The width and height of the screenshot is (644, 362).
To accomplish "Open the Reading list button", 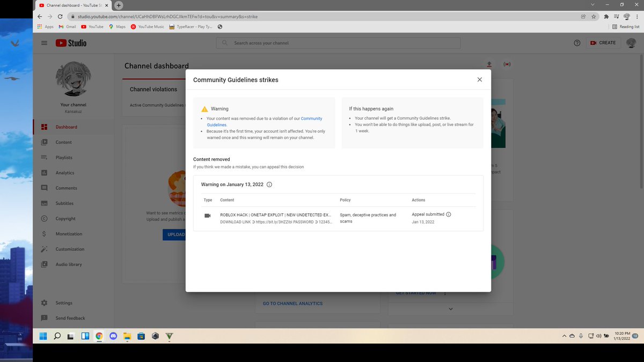I will (x=626, y=26).
